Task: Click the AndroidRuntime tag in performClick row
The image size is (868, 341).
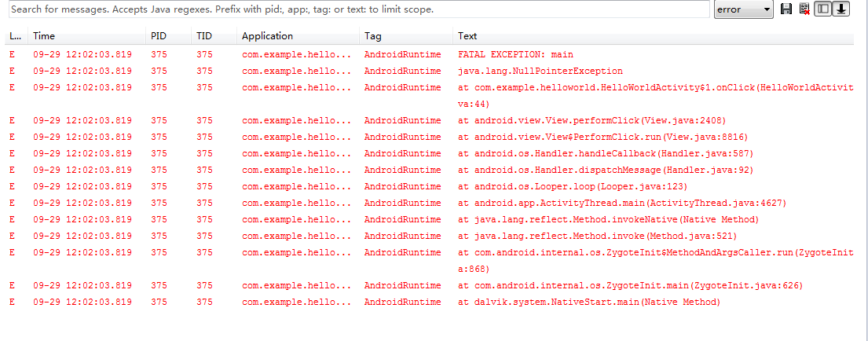Action: pyautogui.click(x=402, y=121)
